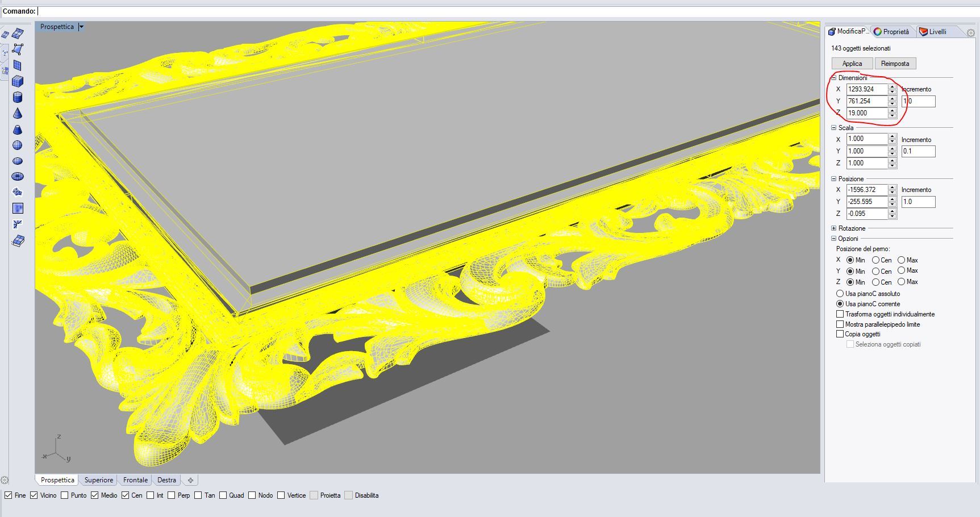Select the Cone solid tool
980x517 pixels.
point(18,113)
